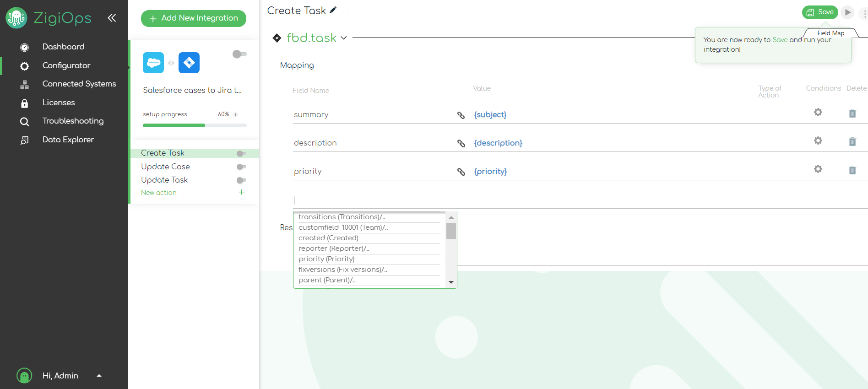Choose created (Created) from the list

[369, 238]
